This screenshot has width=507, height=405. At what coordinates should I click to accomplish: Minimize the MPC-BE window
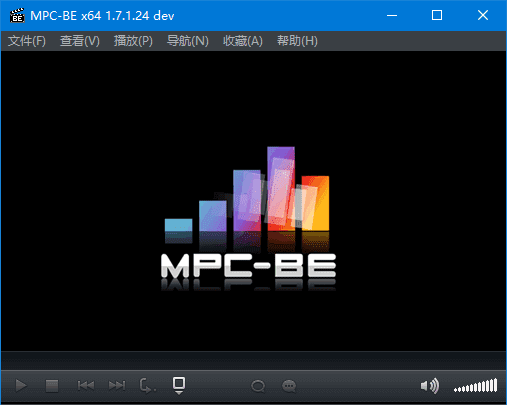pyautogui.click(x=392, y=15)
